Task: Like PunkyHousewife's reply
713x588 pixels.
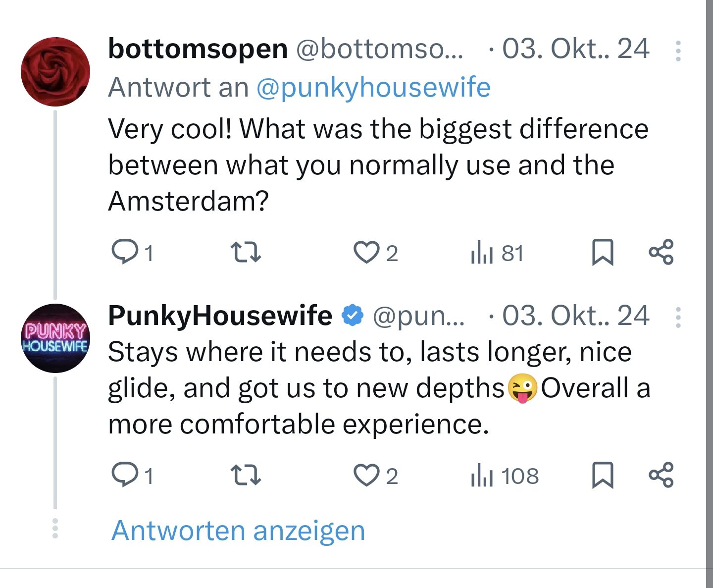Action: [x=366, y=475]
